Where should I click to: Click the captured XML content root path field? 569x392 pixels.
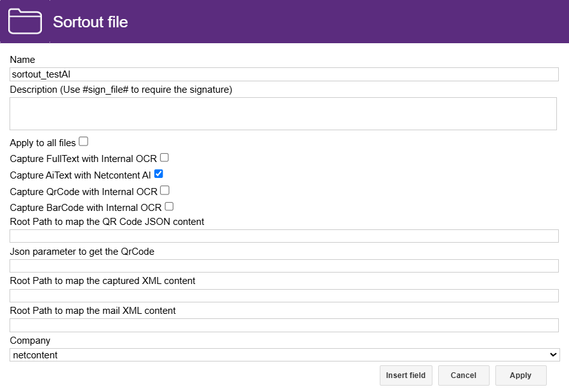click(284, 295)
